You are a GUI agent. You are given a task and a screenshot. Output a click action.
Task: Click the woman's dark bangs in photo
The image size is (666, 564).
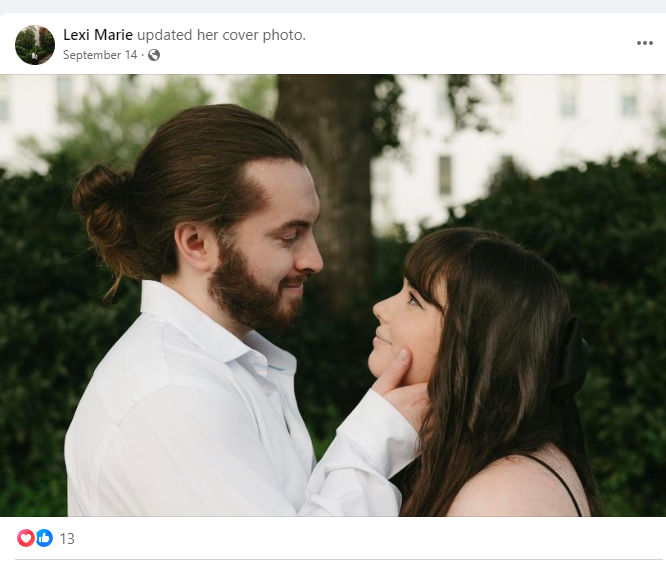click(x=427, y=274)
